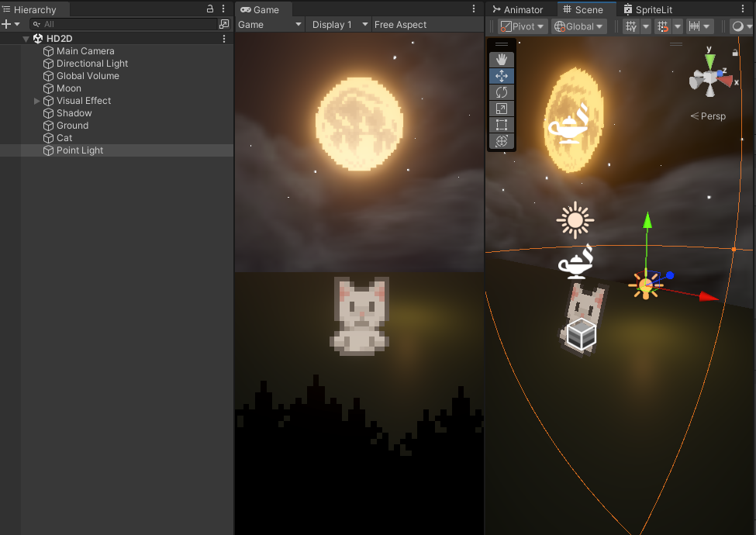
Task: Activate the Move tool
Action: tap(501, 75)
